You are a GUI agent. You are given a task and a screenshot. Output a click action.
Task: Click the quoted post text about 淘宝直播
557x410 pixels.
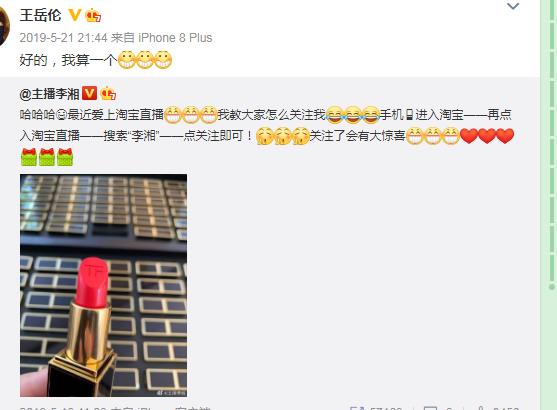point(266,125)
